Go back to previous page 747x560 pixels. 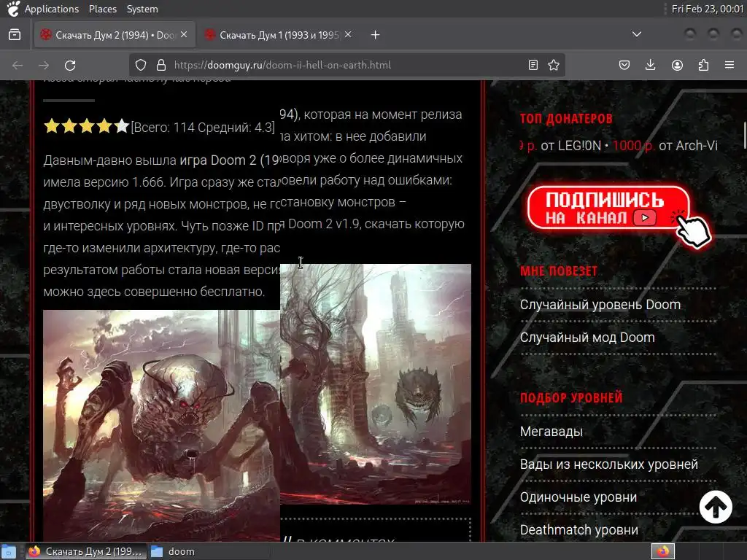click(x=18, y=65)
